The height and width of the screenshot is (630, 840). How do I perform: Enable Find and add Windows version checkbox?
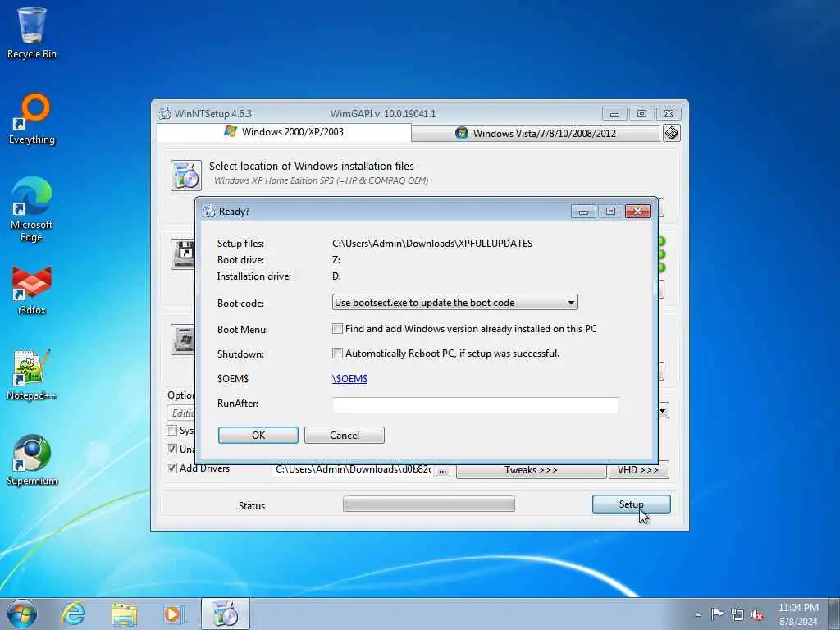337,329
